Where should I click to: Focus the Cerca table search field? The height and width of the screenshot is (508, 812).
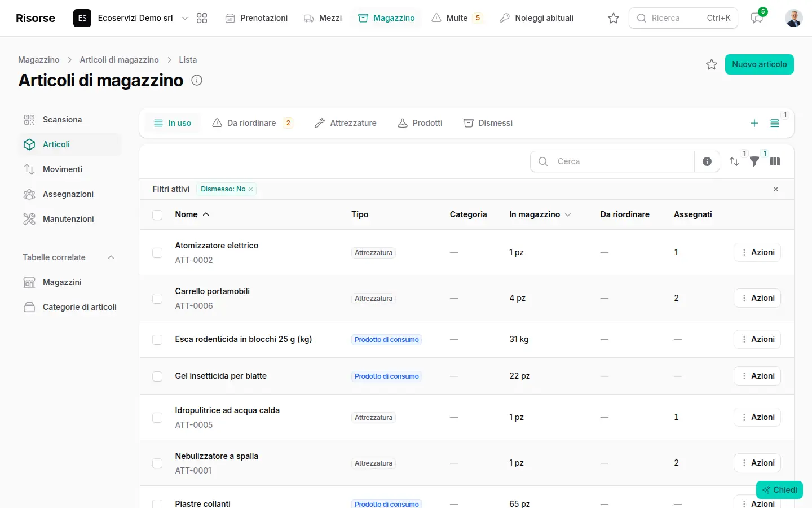pyautogui.click(x=612, y=161)
